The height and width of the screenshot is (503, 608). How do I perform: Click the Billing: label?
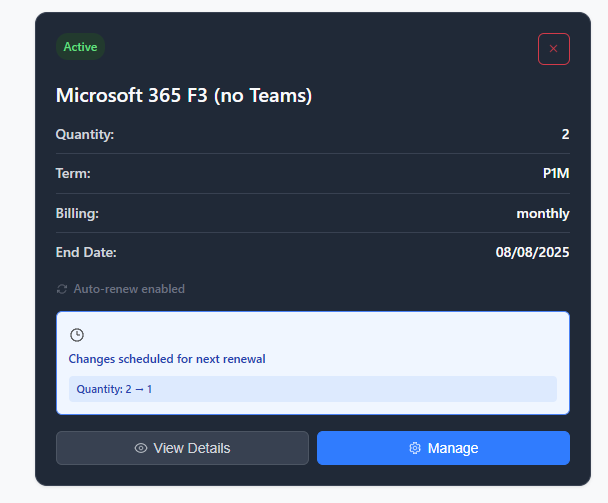pyautogui.click(x=77, y=213)
